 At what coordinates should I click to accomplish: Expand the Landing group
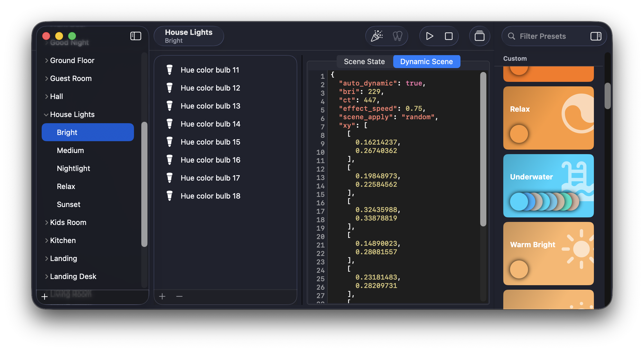46,258
